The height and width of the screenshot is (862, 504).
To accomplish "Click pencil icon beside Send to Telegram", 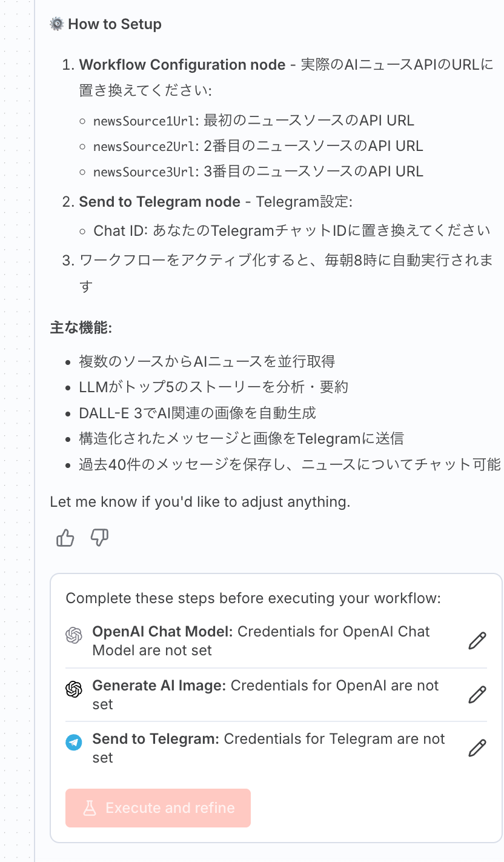I will click(477, 748).
